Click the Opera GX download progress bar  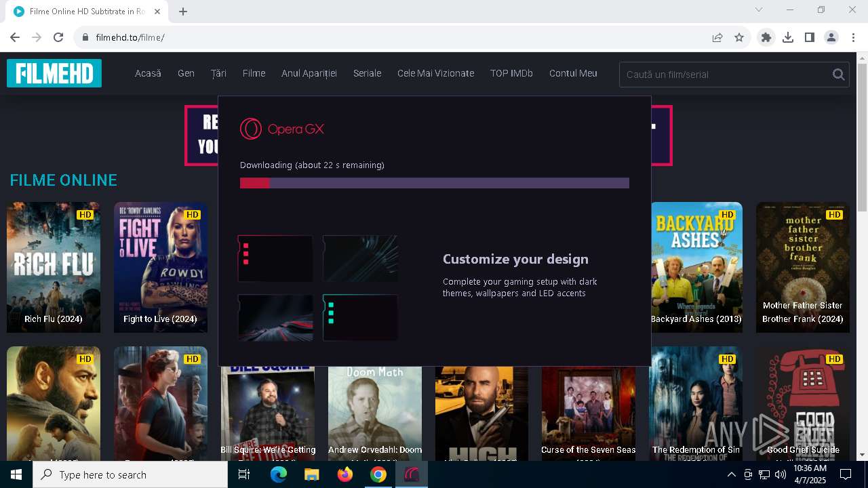pyautogui.click(x=435, y=183)
